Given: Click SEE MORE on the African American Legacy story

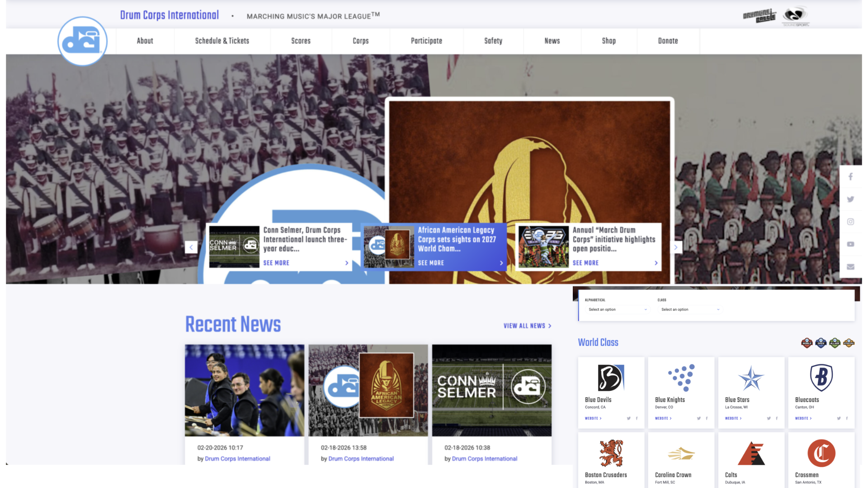Looking at the screenshot, I should (x=430, y=263).
